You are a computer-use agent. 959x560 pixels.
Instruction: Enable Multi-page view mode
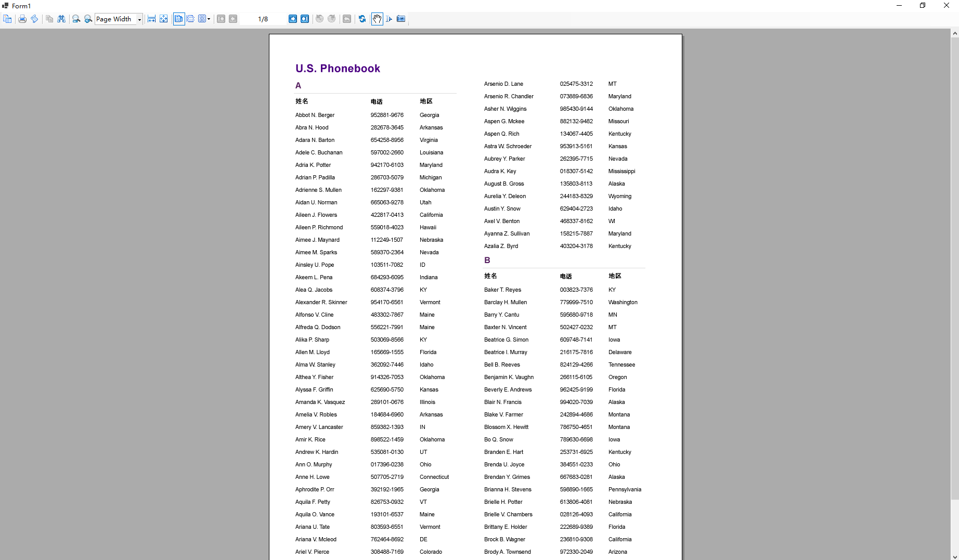(x=202, y=19)
